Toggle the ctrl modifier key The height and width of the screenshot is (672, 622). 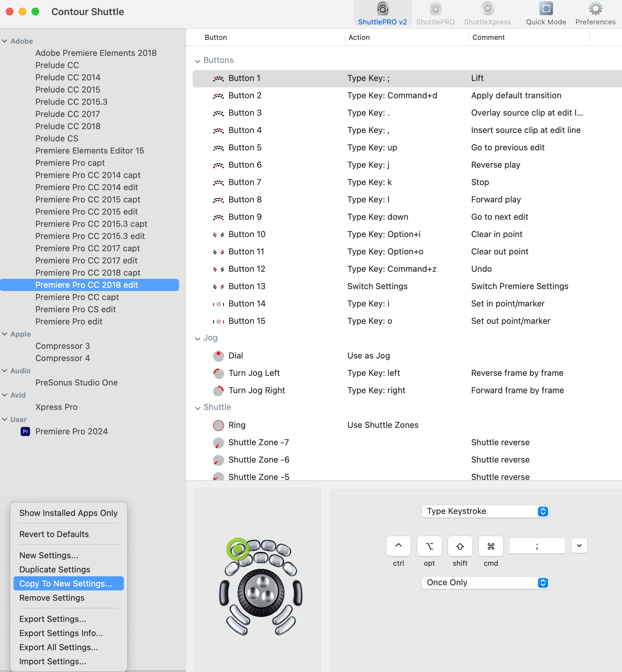(398, 546)
